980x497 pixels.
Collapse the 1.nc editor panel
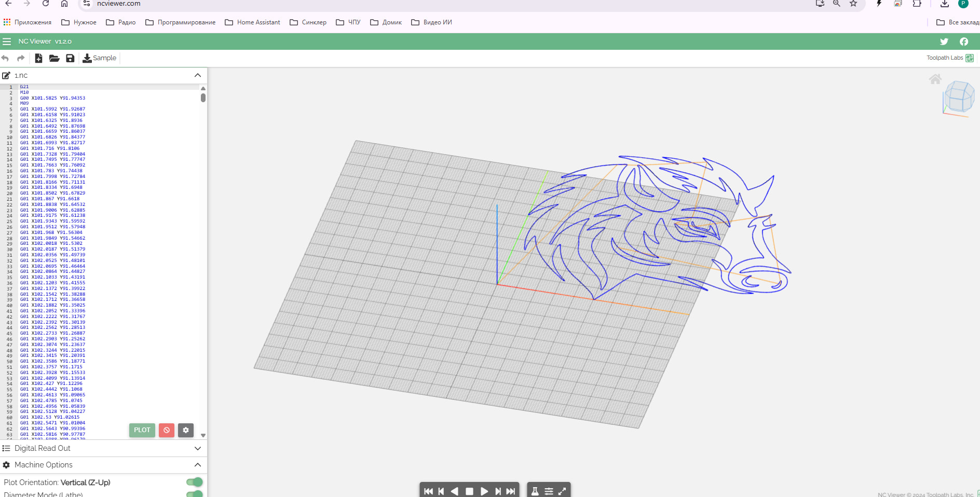(197, 75)
